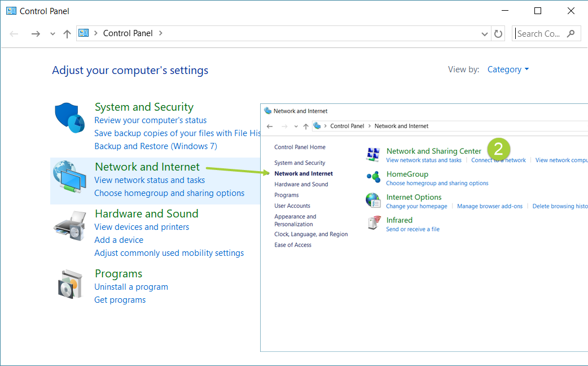Click the Hardware and Sound printer icon

tap(69, 224)
